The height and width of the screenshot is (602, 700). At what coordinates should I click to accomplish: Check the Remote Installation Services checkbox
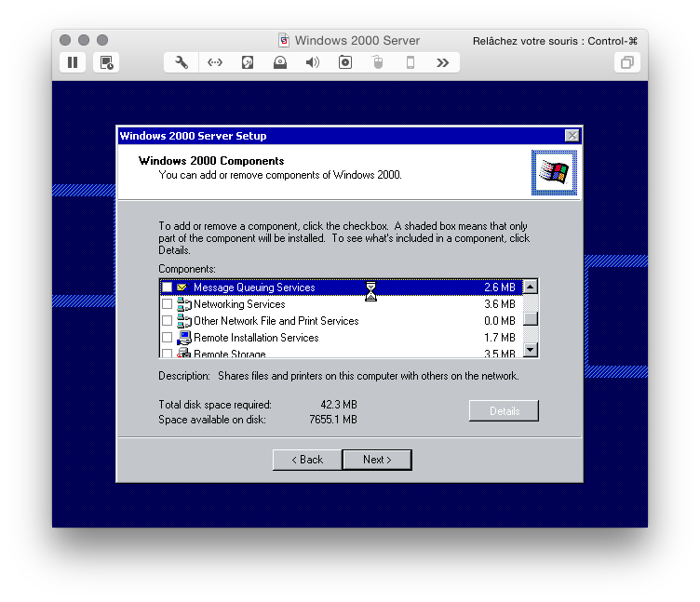point(167,338)
